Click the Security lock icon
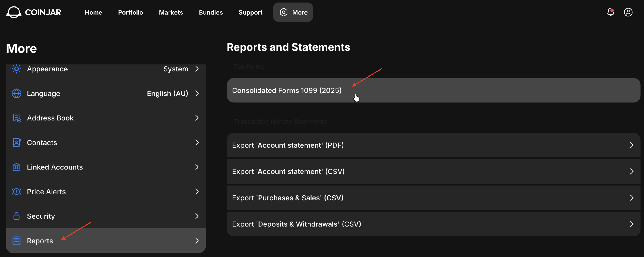The image size is (644, 257). point(17,216)
